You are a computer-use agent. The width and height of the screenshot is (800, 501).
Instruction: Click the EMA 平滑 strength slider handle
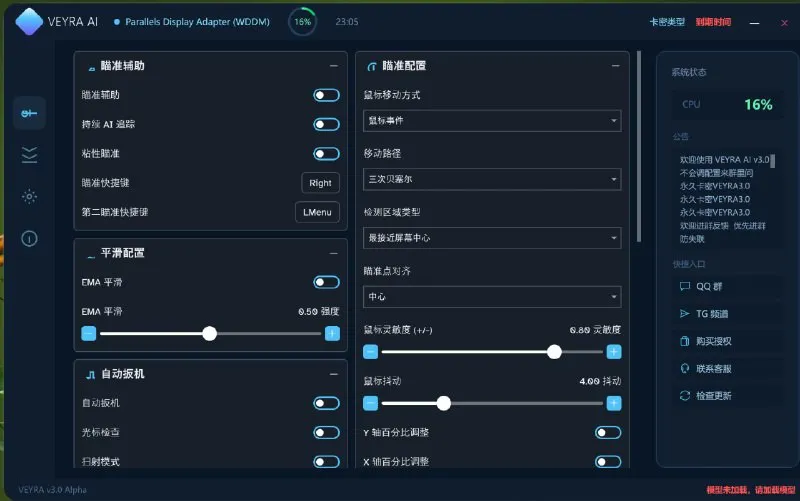209,334
